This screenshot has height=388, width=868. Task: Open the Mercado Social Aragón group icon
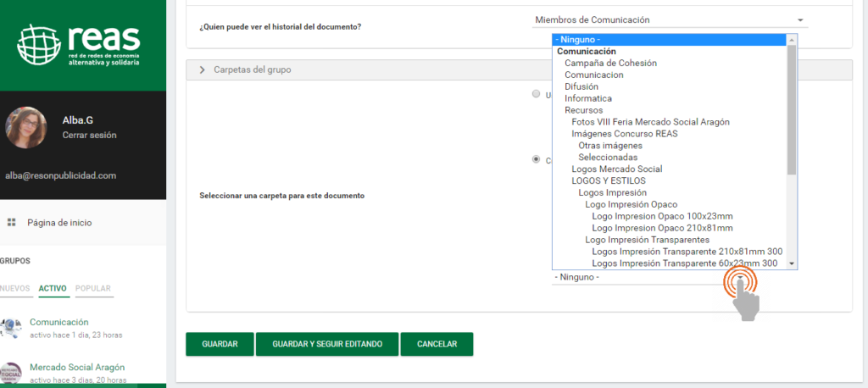(x=11, y=373)
